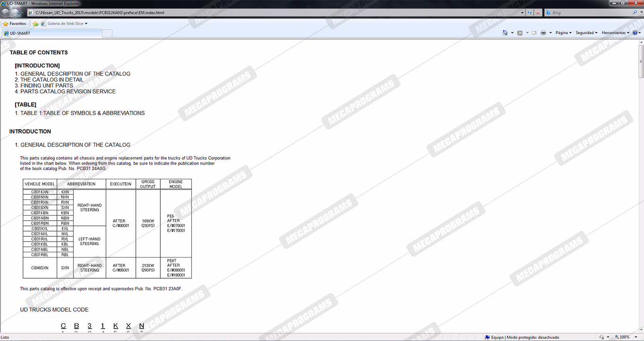
Task: Select the UD-SMART tab
Action: pyautogui.click(x=51, y=33)
